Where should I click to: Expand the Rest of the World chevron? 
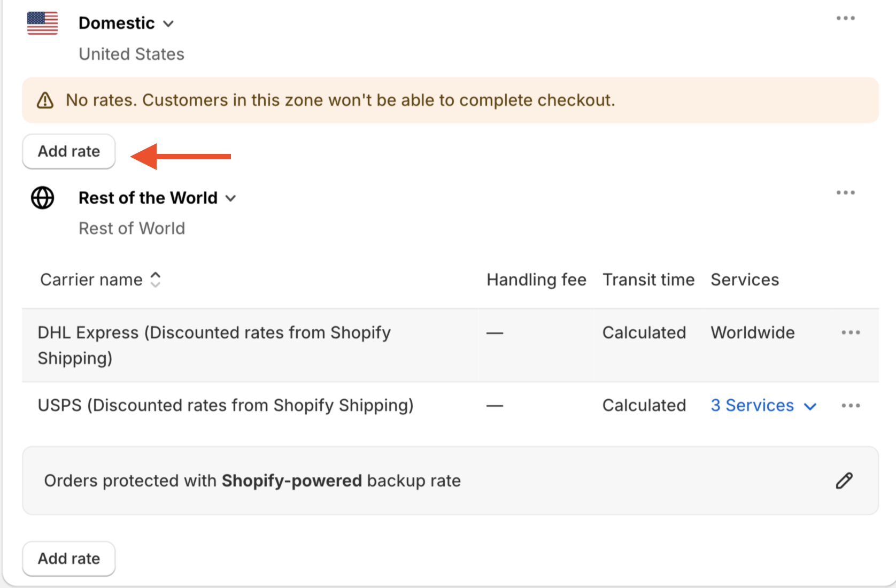tap(231, 198)
